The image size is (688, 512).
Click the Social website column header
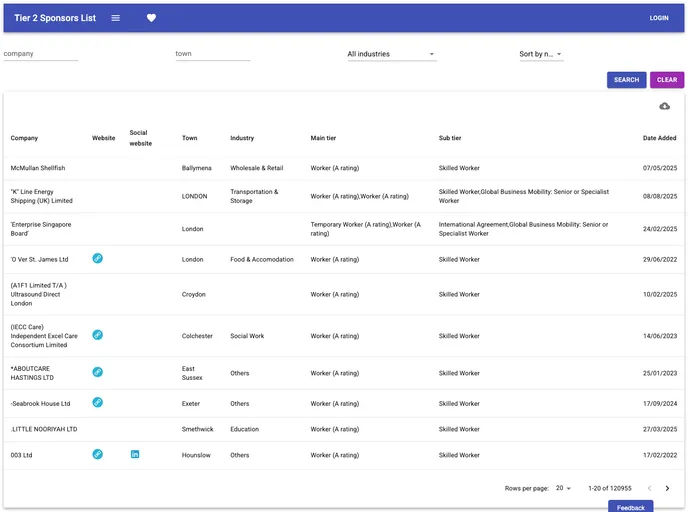pos(140,138)
